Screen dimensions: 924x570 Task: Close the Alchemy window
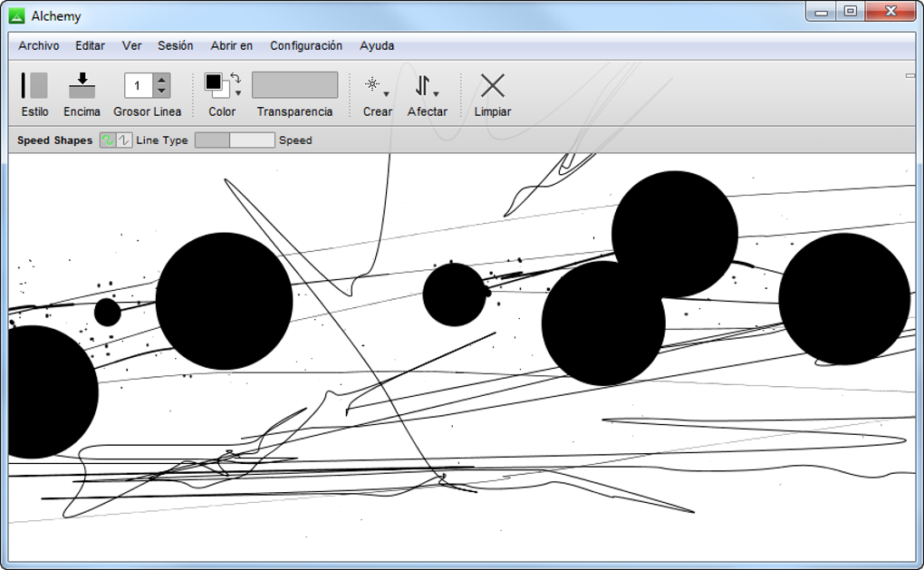point(890,11)
